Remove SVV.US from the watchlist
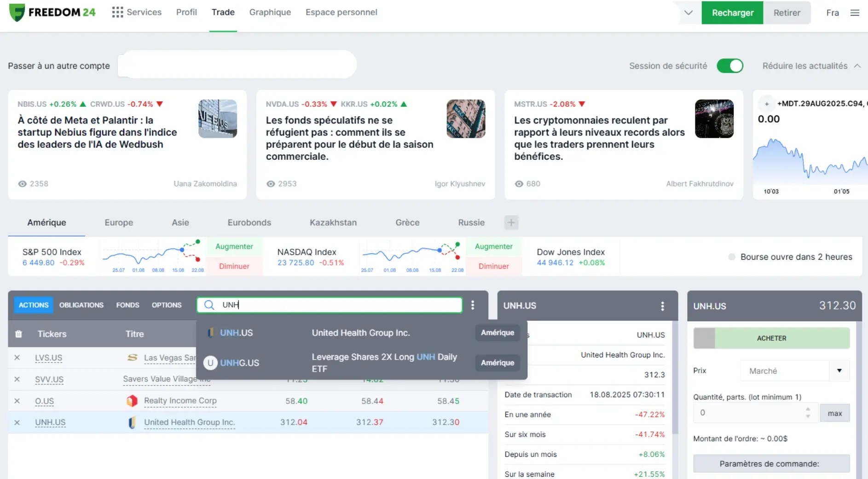 click(17, 379)
